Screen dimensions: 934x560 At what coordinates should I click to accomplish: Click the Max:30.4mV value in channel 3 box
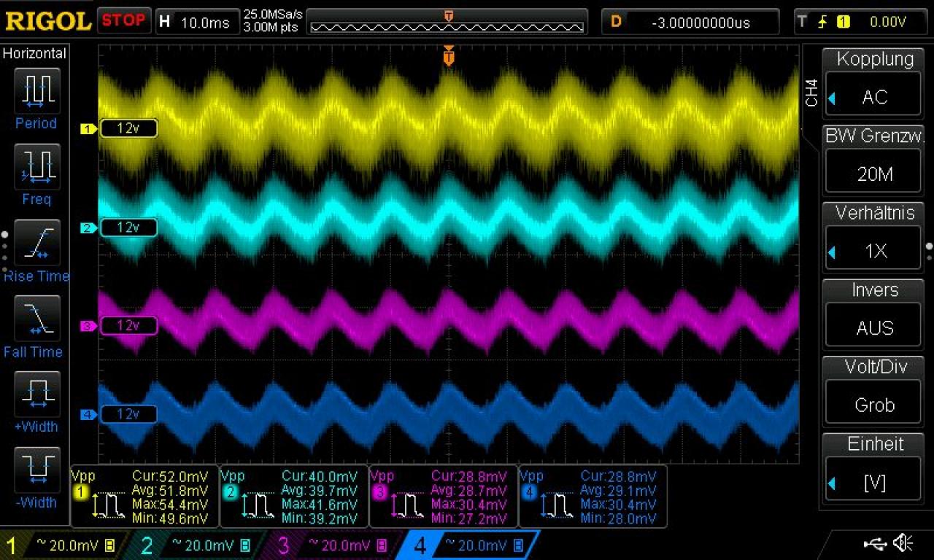tap(468, 505)
